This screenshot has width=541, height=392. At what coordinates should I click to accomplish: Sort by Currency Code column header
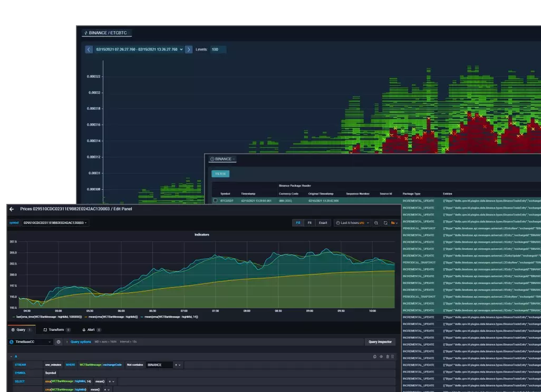(288, 194)
